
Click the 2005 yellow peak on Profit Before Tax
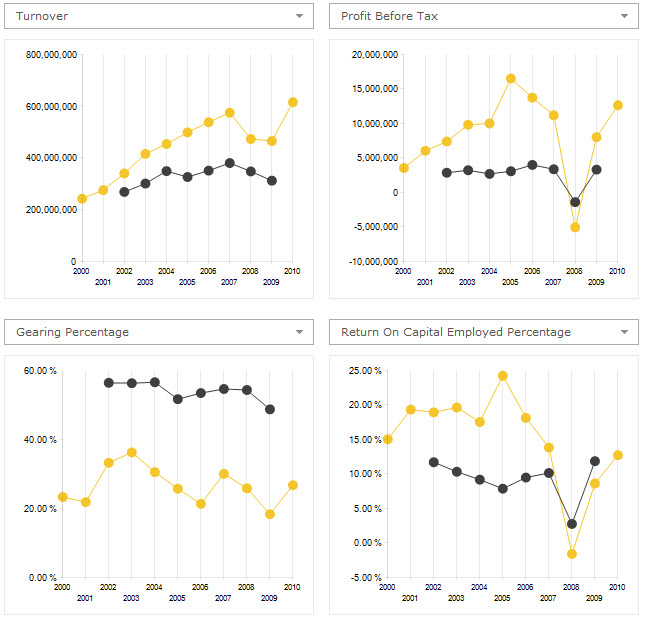[510, 78]
